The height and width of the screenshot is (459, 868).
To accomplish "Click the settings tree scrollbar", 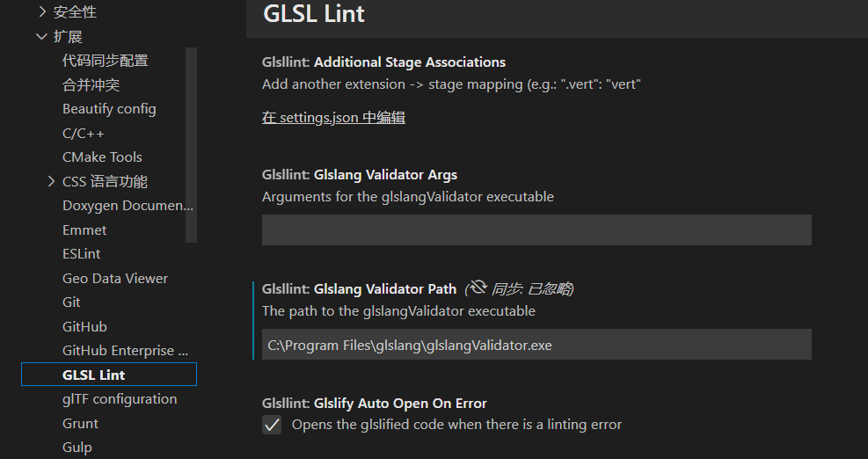I will (192, 145).
